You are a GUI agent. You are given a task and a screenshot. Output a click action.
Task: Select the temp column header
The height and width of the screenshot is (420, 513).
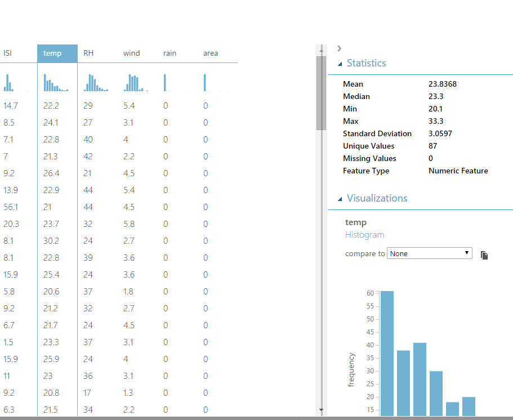tap(57, 53)
